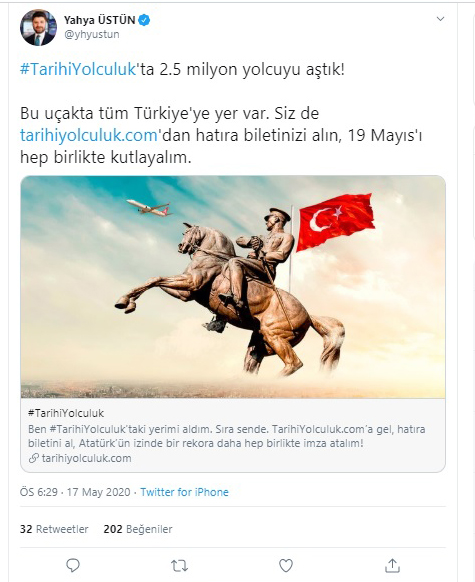Viewport: 475px width, 582px height.
Task: Retweet using the arrows icon
Action: click(x=179, y=566)
